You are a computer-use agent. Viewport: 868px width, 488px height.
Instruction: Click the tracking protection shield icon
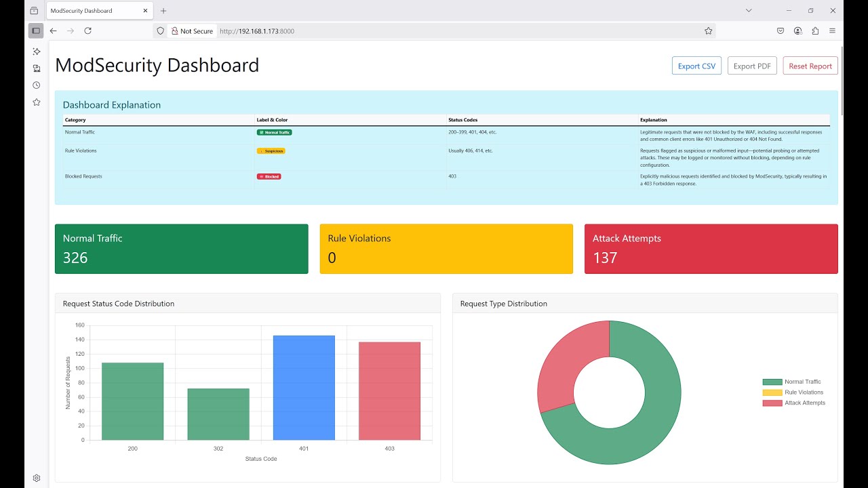161,31
